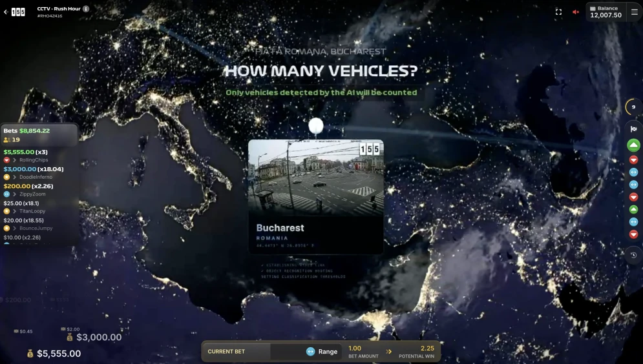Click the $3,000.00 (x18.04) bet amount
643x364 pixels.
coord(34,169)
